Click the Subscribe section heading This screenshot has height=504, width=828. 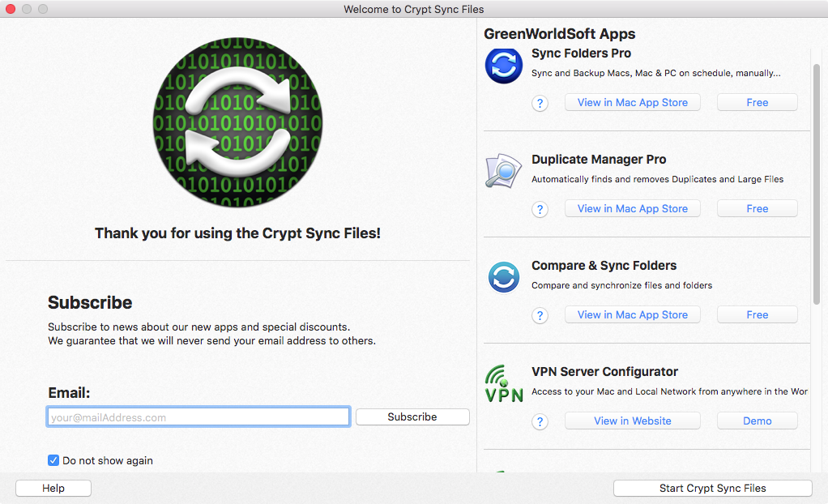pyautogui.click(x=90, y=303)
